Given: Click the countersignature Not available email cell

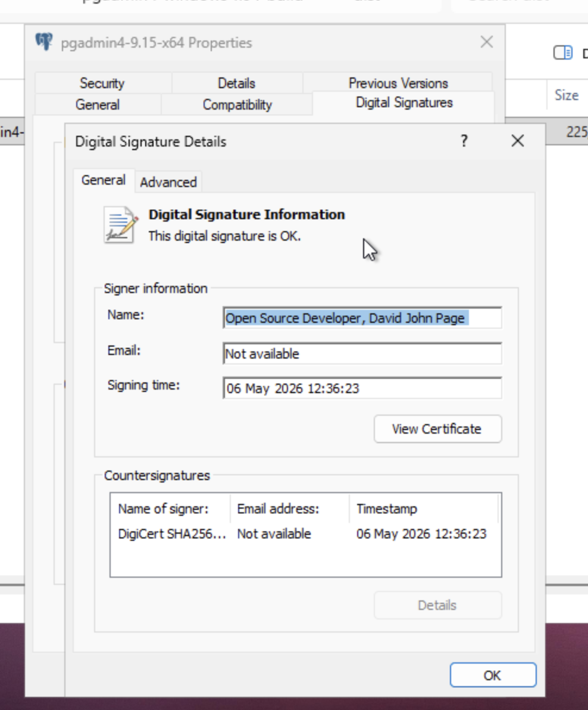Looking at the screenshot, I should click(274, 534).
